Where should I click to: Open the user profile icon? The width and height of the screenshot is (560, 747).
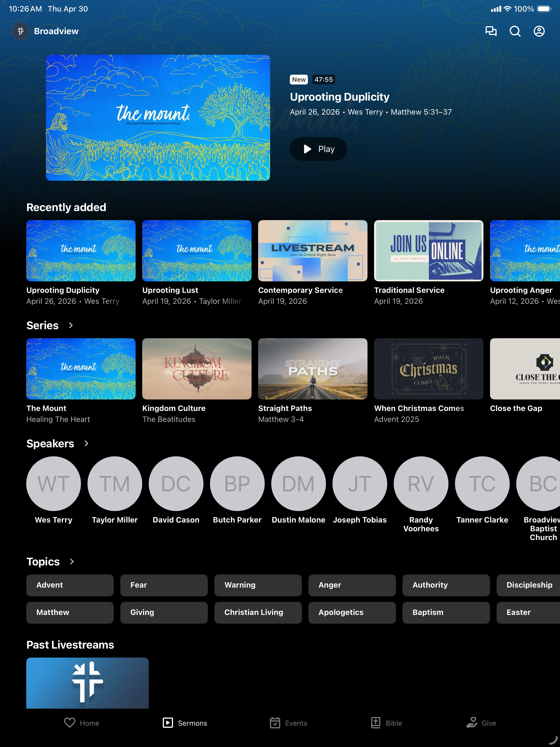tap(539, 31)
